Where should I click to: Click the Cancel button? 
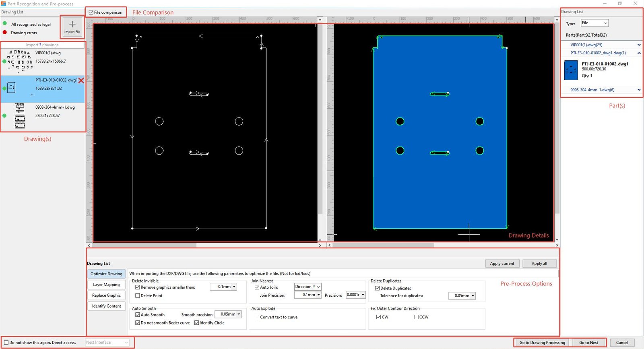[x=622, y=343]
